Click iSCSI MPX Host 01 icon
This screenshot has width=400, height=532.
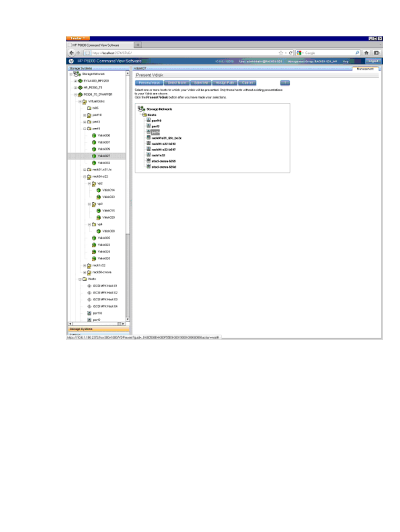[89, 286]
